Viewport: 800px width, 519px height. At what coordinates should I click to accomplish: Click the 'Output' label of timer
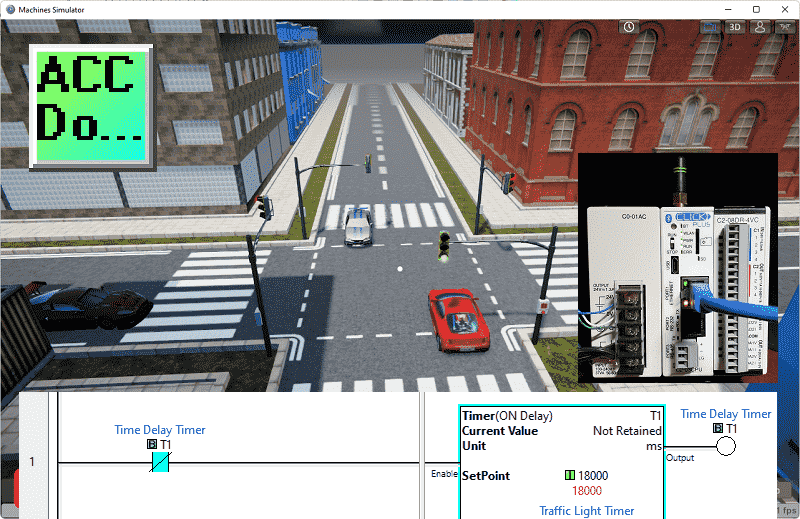[680, 458]
